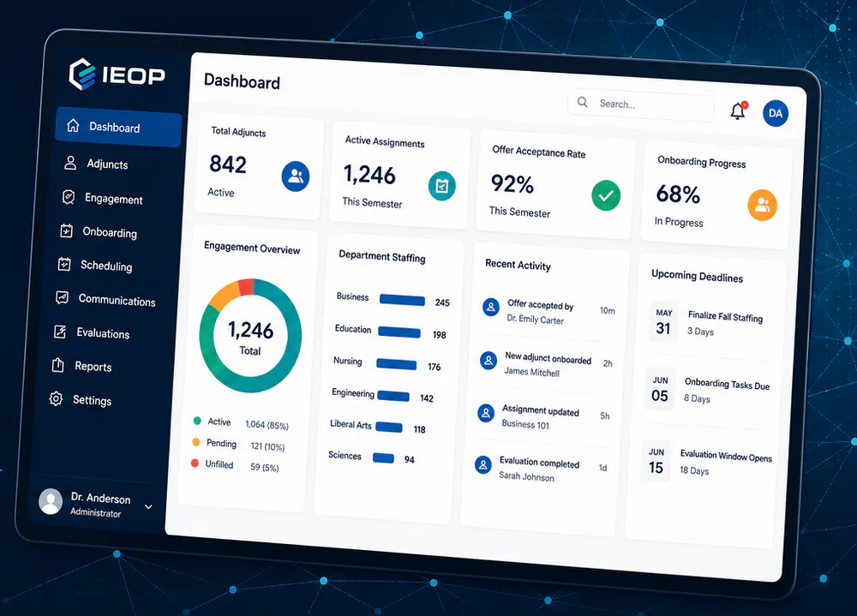Image resolution: width=857 pixels, height=616 pixels.
Task: Open Onboarding Tasks Due deadline
Action: point(727,384)
